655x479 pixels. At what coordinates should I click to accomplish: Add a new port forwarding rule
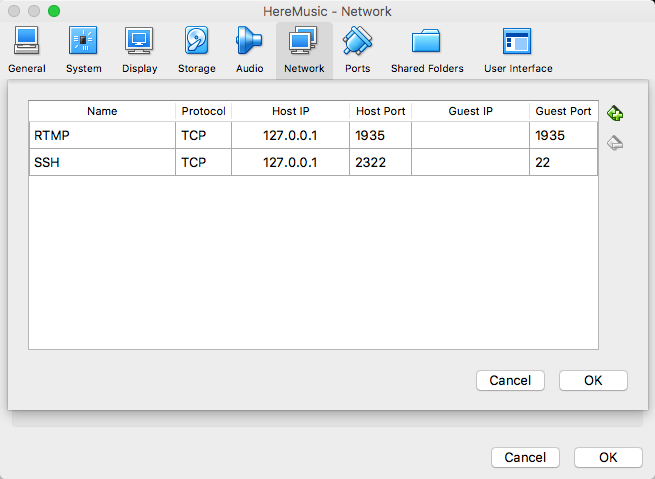pos(615,113)
